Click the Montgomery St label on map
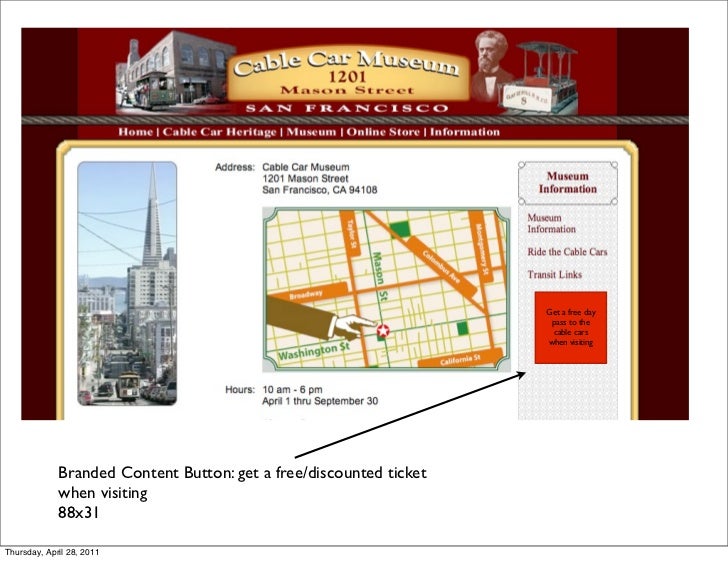Viewport: 728px width, 561px height. click(481, 250)
